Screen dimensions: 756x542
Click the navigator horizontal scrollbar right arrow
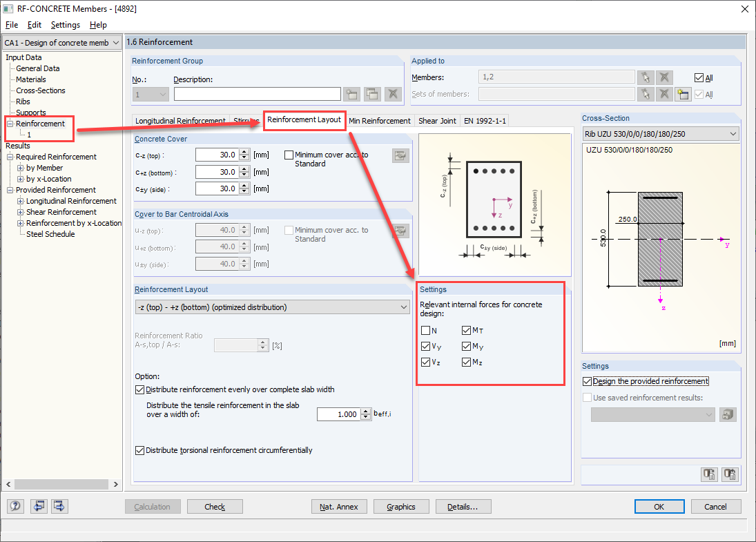pos(116,484)
